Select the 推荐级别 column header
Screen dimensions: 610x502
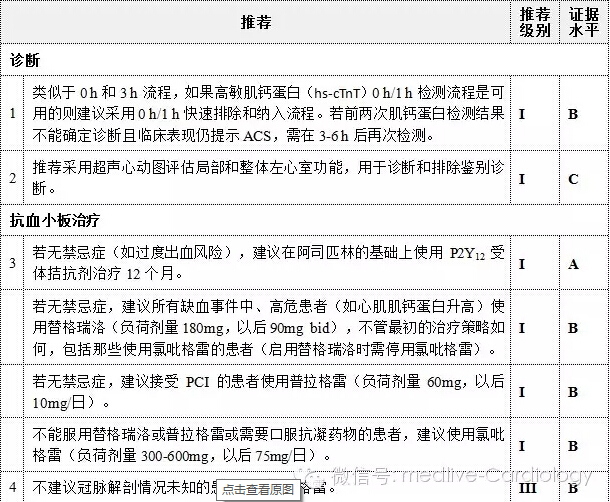coord(522,22)
